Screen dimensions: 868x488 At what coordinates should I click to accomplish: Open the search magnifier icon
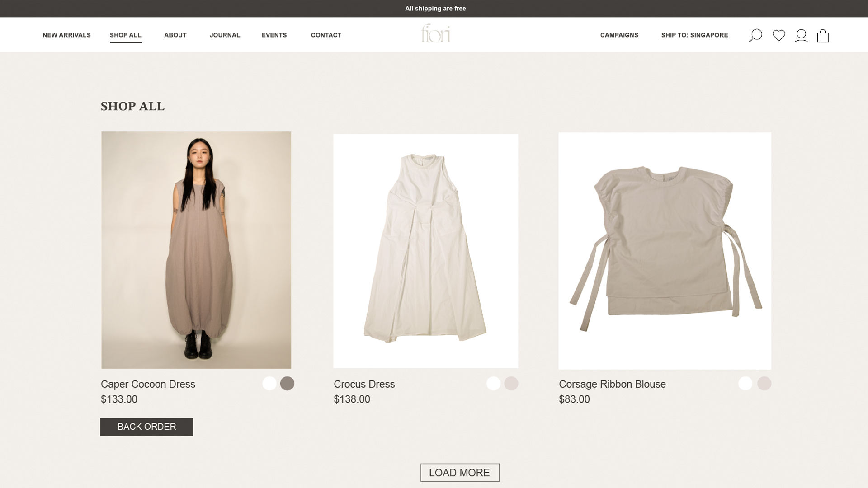tap(755, 35)
